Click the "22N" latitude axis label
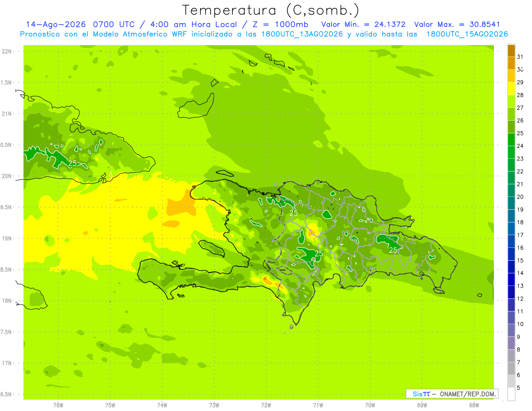 [x=6, y=51]
